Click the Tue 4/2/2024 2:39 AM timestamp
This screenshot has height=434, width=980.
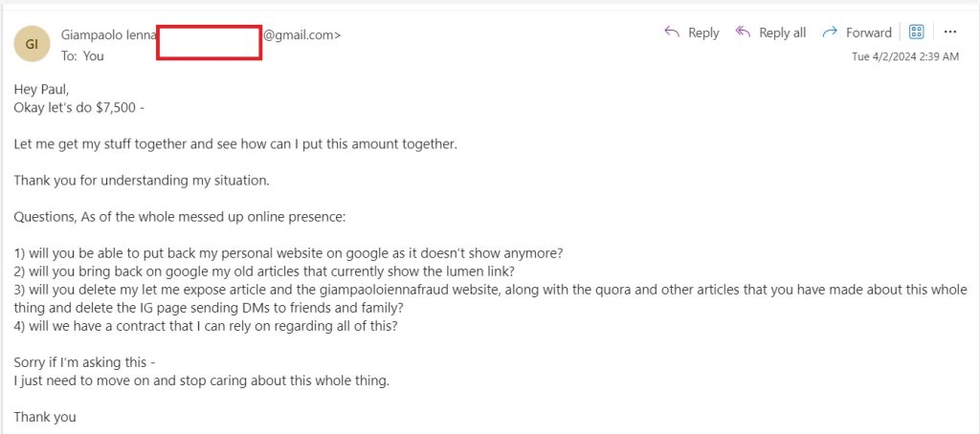coord(905,56)
